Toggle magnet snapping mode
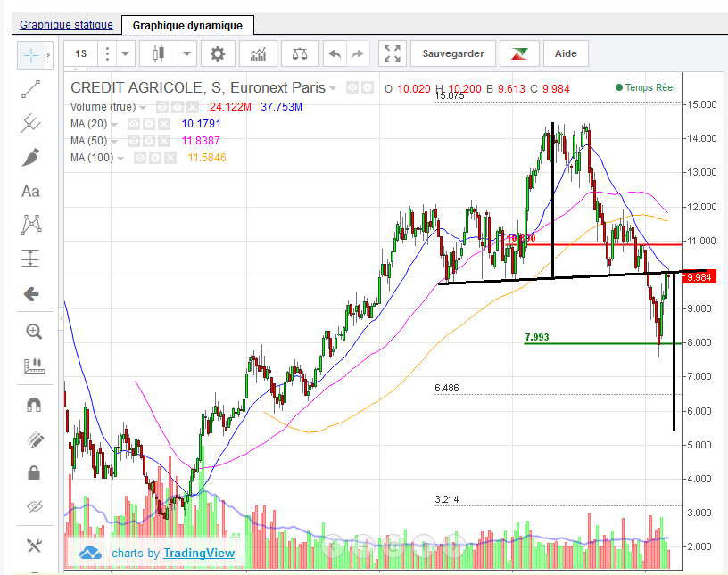This screenshot has width=728, height=575. [x=34, y=404]
